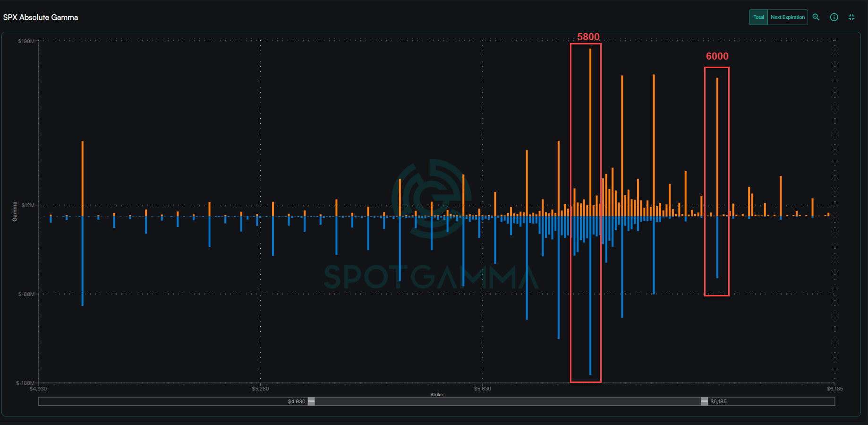Click the $4,930 x-axis tick label
868x425 pixels.
(x=38, y=389)
